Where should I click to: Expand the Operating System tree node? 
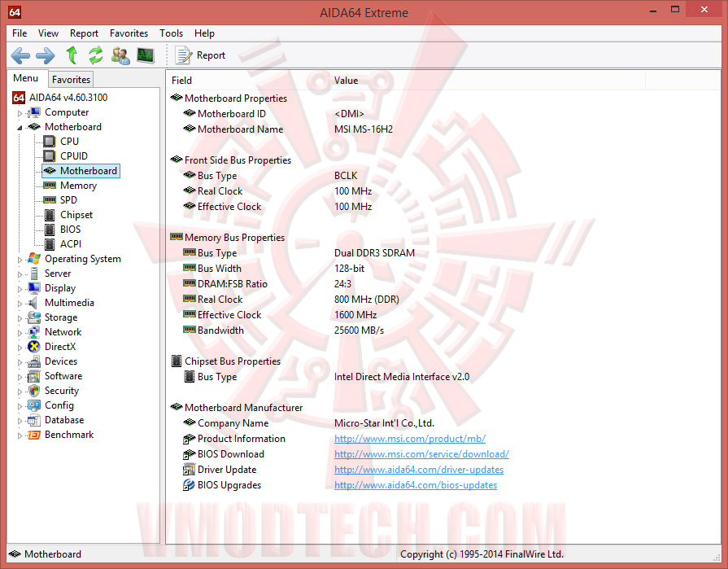(x=20, y=260)
